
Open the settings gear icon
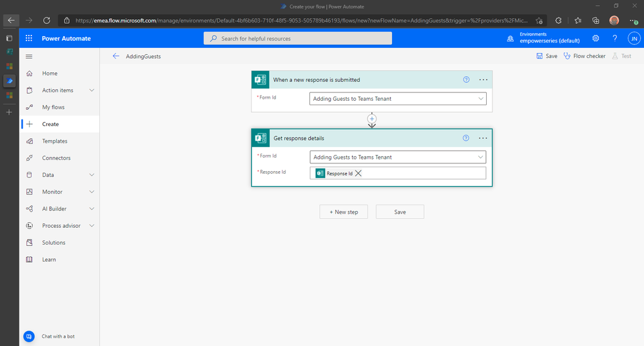[x=596, y=38]
